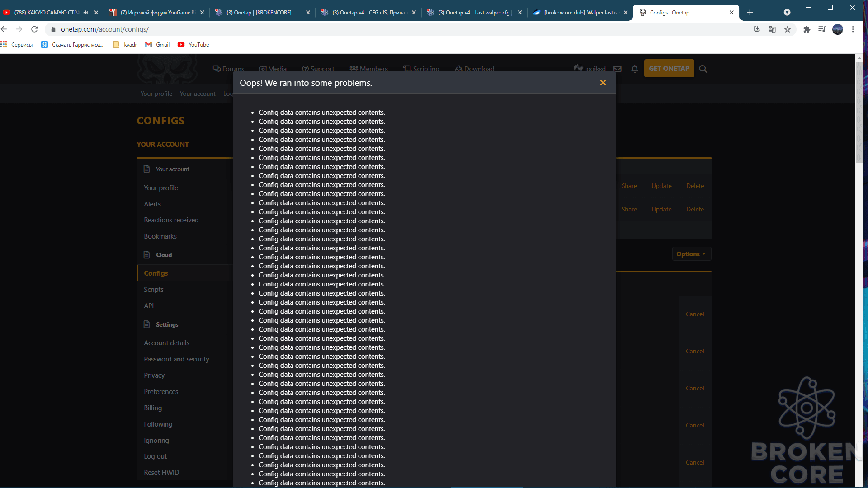This screenshot has width=868, height=488.
Task: Click Log out in sidebar
Action: tap(155, 456)
